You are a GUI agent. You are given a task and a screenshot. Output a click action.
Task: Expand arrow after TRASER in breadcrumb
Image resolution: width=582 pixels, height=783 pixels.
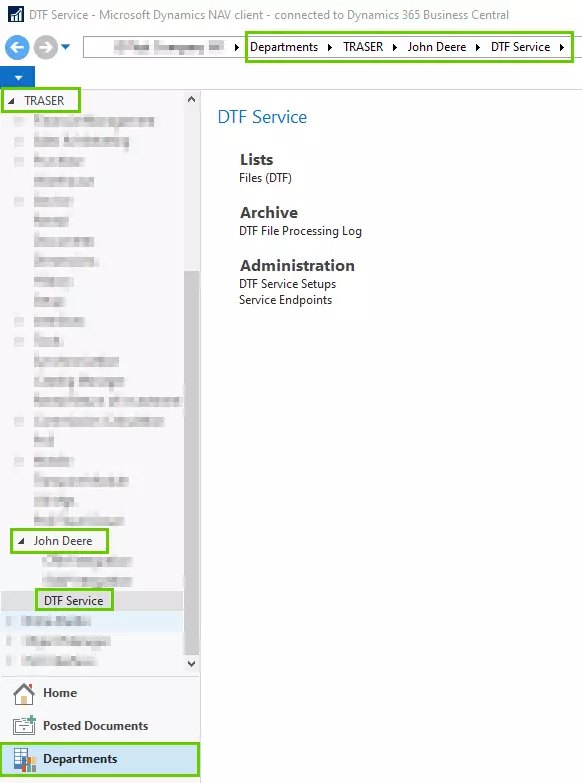tap(395, 47)
